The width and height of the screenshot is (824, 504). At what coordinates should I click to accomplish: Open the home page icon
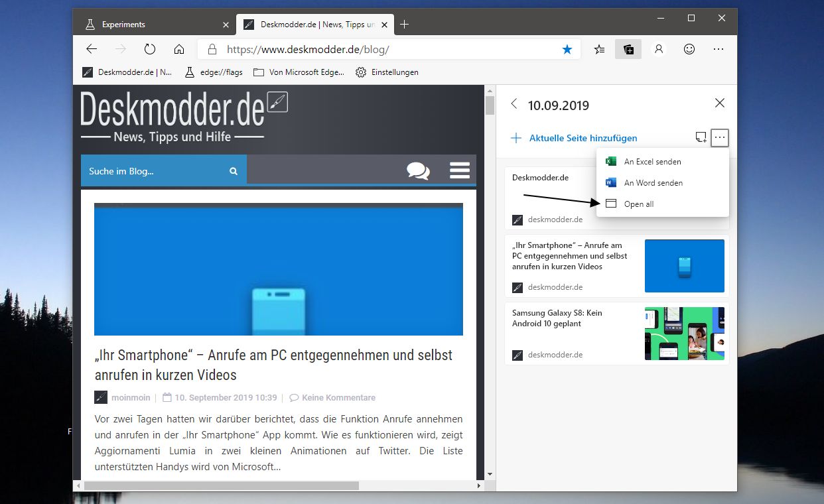178,49
